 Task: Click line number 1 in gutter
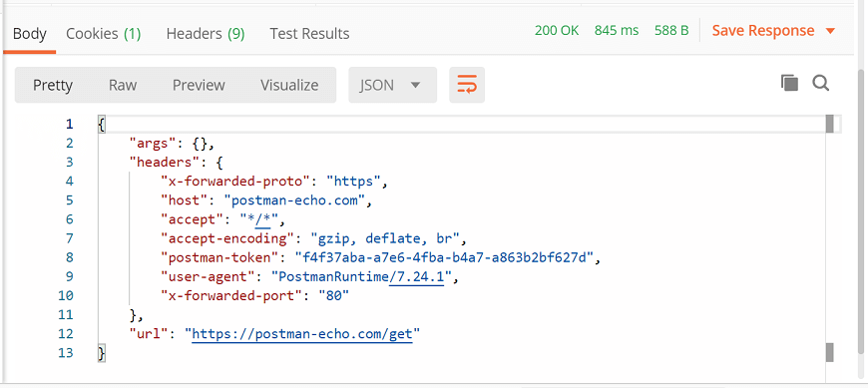coord(69,124)
